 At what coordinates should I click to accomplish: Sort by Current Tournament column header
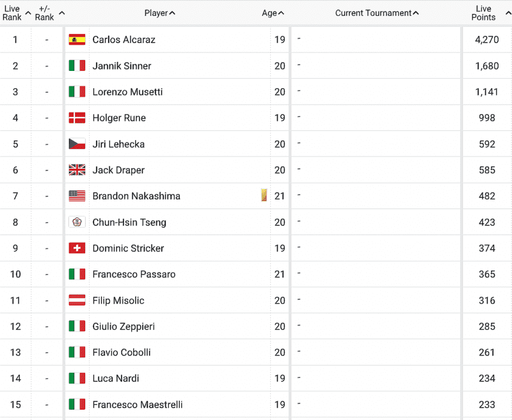(377, 13)
